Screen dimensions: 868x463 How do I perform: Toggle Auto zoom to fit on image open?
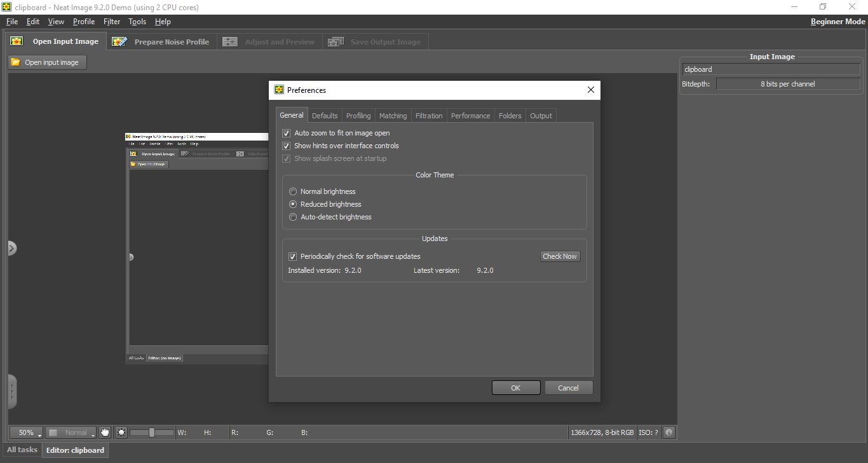[x=286, y=133]
